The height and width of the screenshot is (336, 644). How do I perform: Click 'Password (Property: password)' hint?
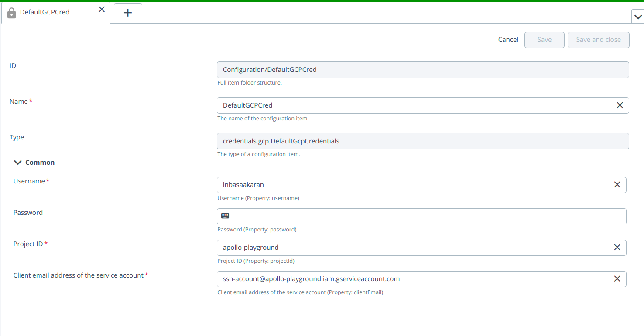(257, 230)
